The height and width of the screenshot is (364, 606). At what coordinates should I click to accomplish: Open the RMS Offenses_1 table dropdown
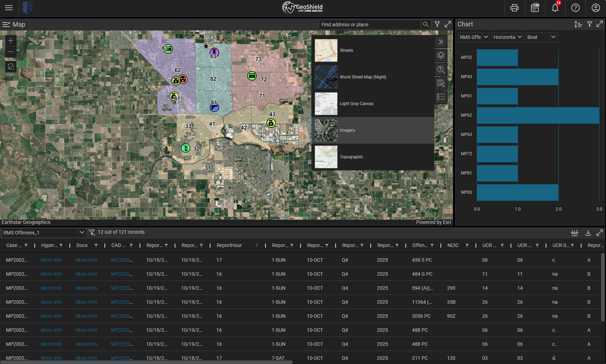82,232
